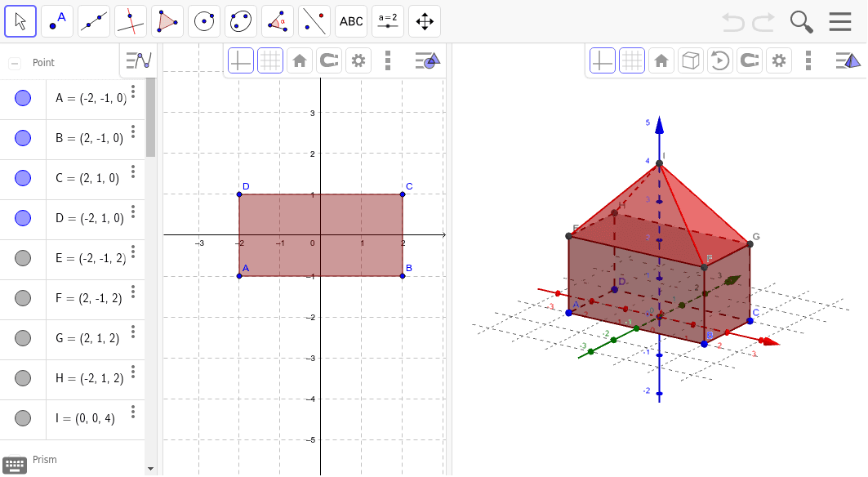This screenshot has width=868, height=477.
Task: Open the three-dot menu for point C
Action: coord(133,172)
